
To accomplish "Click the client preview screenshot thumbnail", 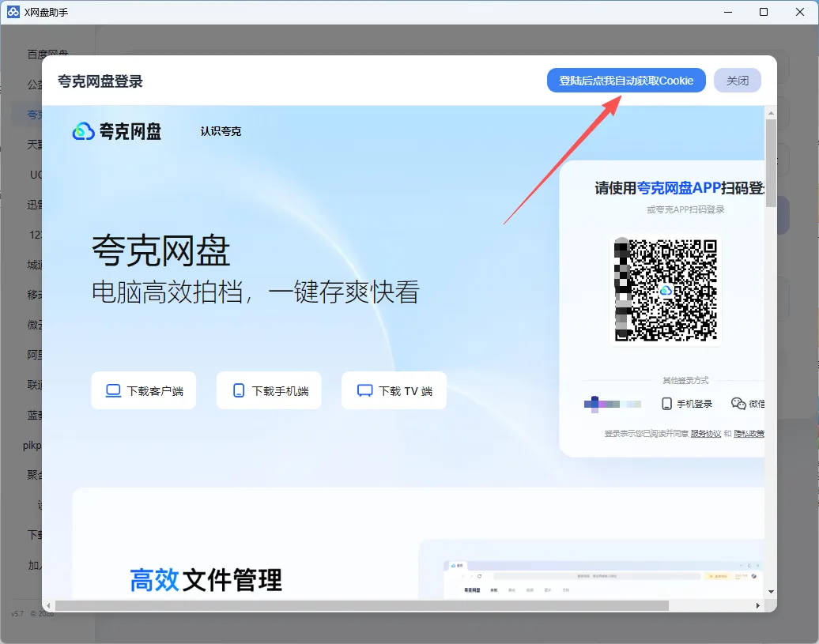I will pos(603,579).
